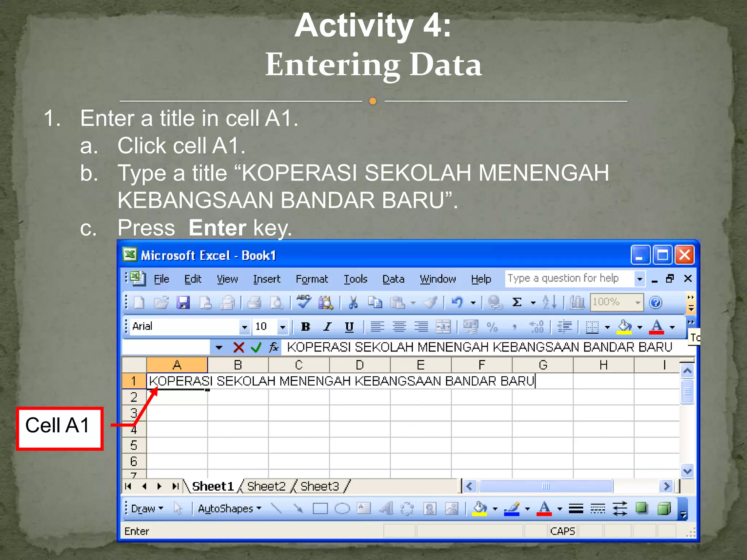Click the Shadow Style green square
The width and height of the screenshot is (747, 560).
pos(641,508)
